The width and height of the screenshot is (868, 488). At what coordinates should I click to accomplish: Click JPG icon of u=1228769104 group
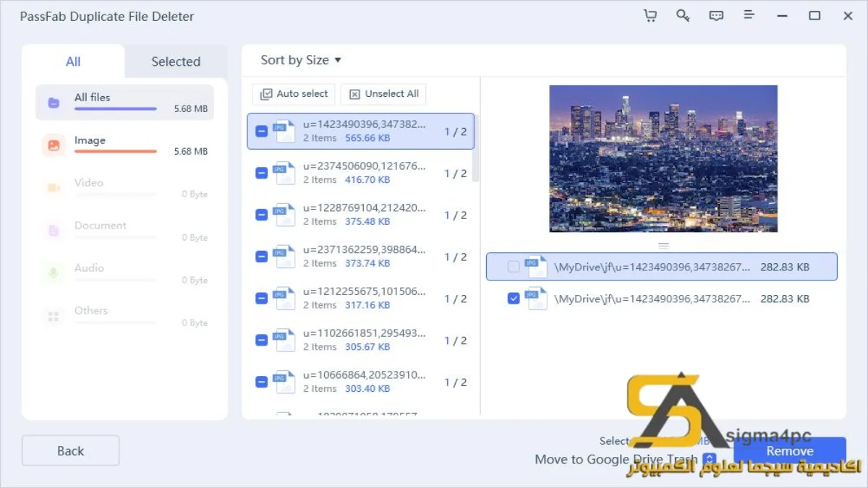point(284,215)
